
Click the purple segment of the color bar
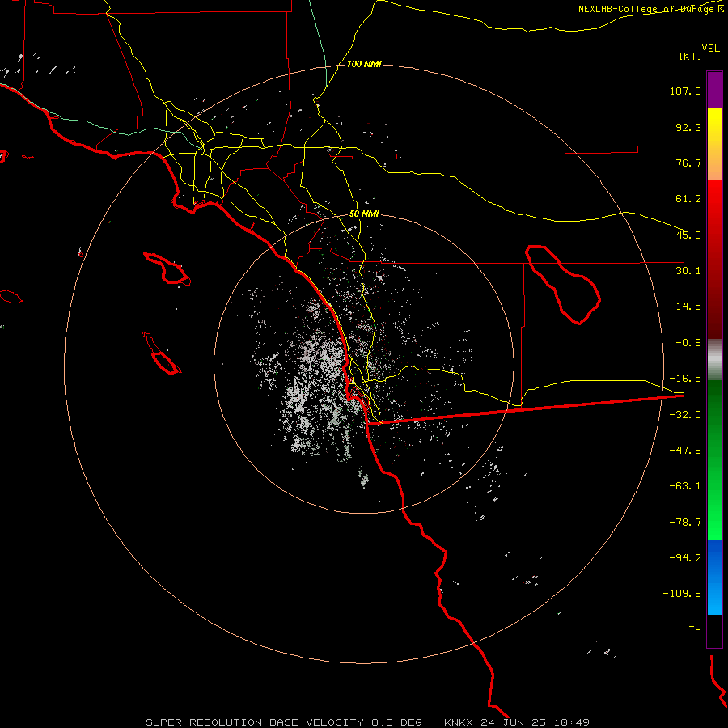click(x=714, y=90)
